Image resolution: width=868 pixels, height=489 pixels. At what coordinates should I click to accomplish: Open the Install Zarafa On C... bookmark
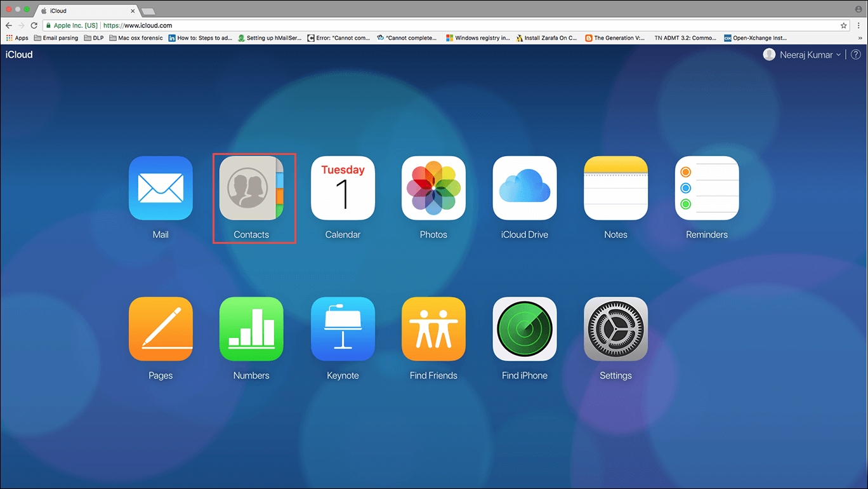click(547, 38)
